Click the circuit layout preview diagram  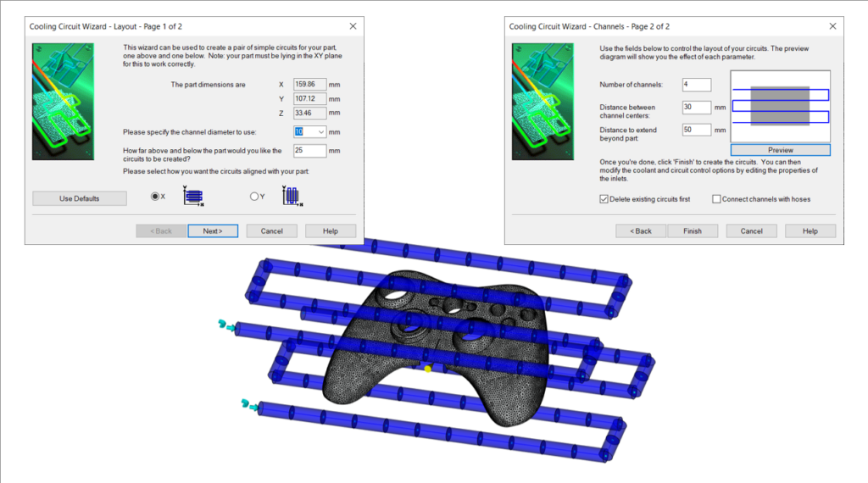(781, 106)
